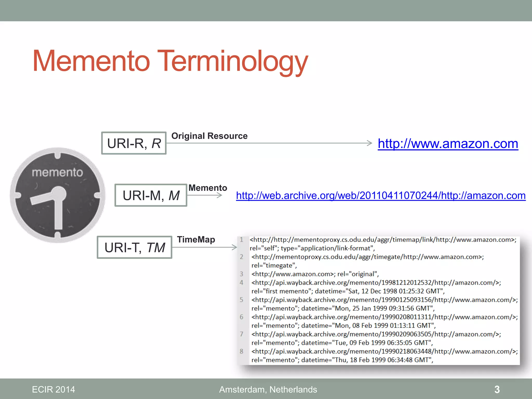This screenshot has width=532, height=399.
Task: Click the ECIR 2014 footer text
Action: [x=54, y=389]
